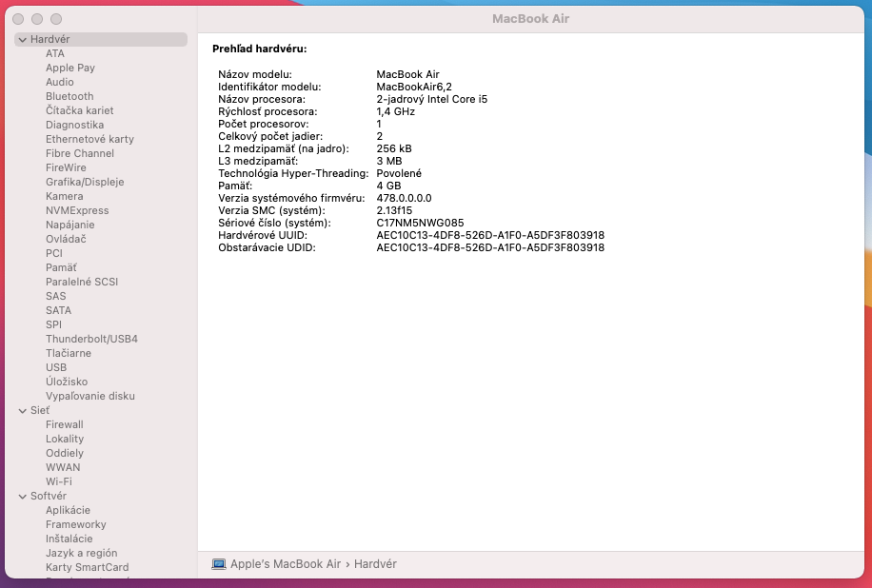Select the Hardvér category header
The height and width of the screenshot is (588, 872).
50,39
